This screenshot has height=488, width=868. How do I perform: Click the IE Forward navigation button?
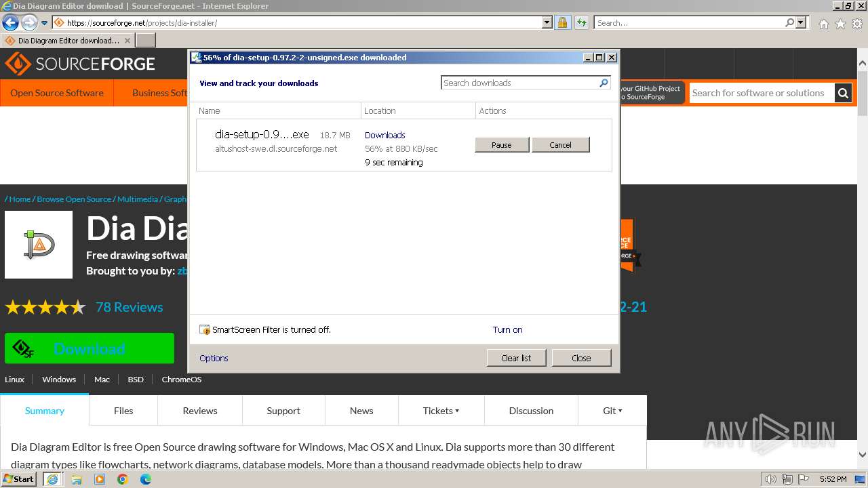point(28,22)
